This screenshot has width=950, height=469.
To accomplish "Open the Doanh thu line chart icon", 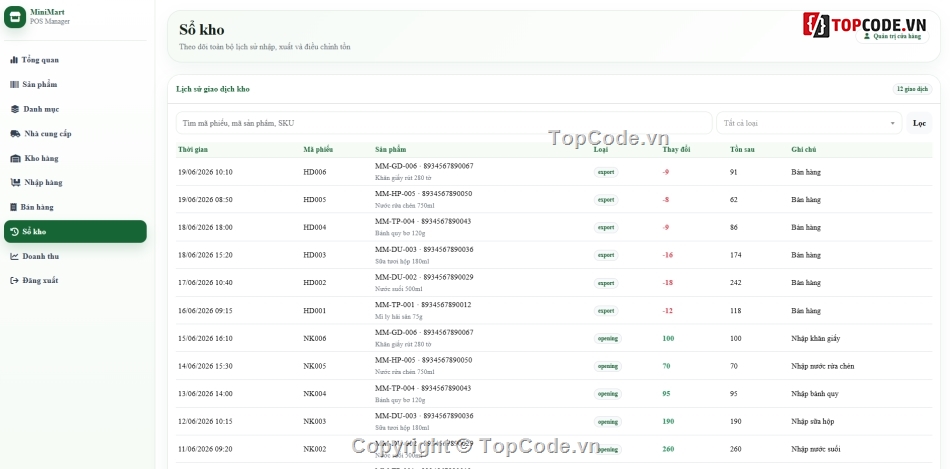I will coord(15,256).
